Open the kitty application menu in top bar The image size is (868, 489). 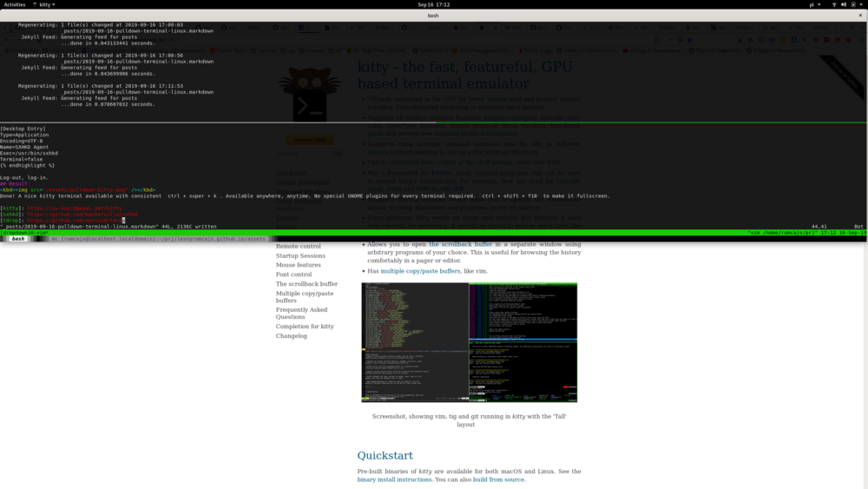click(44, 4)
